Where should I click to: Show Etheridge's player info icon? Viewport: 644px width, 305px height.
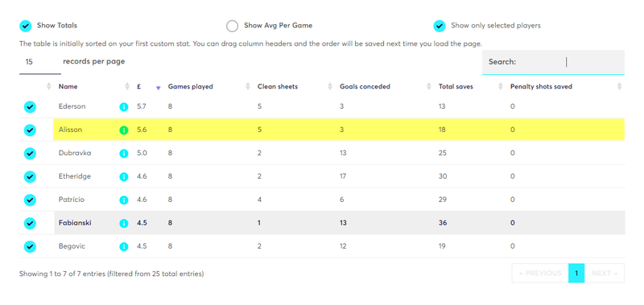tap(124, 177)
